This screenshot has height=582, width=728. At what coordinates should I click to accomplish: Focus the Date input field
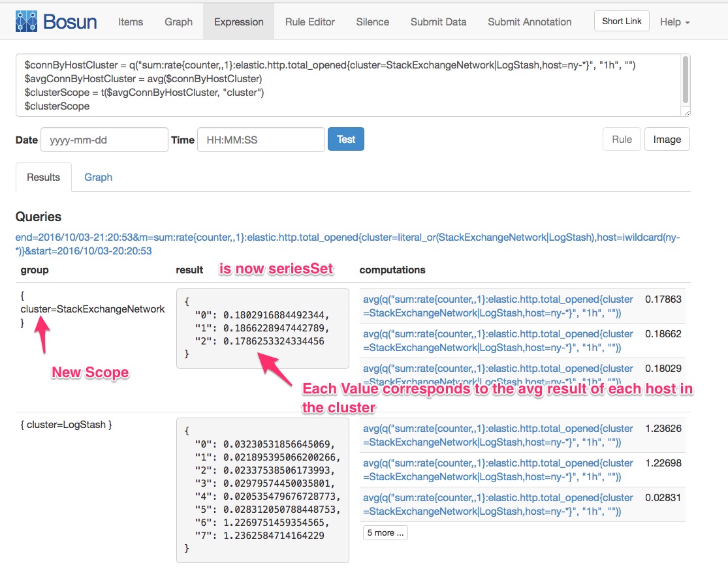click(104, 140)
